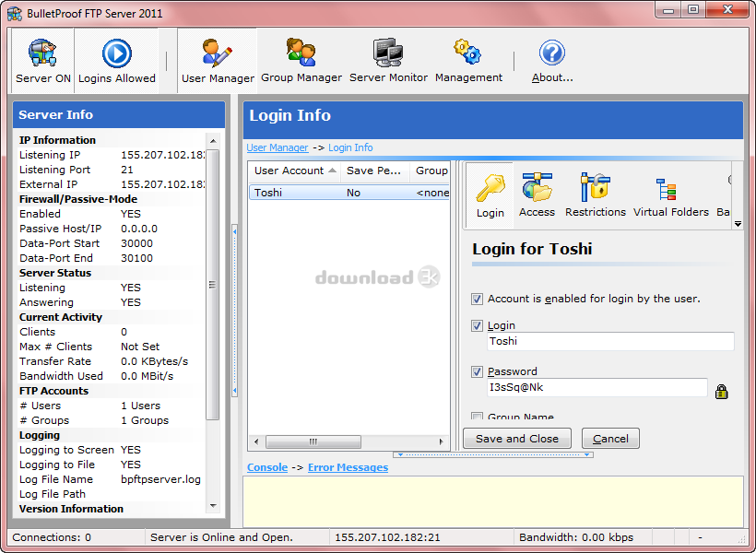Click the Log File Path label
Viewport: 756px width, 553px height.
[52, 494]
